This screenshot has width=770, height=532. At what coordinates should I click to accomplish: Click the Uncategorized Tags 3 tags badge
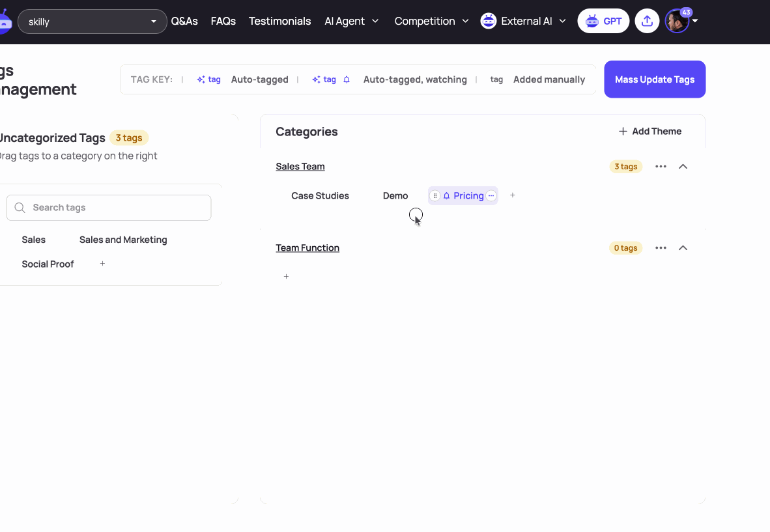tap(129, 138)
